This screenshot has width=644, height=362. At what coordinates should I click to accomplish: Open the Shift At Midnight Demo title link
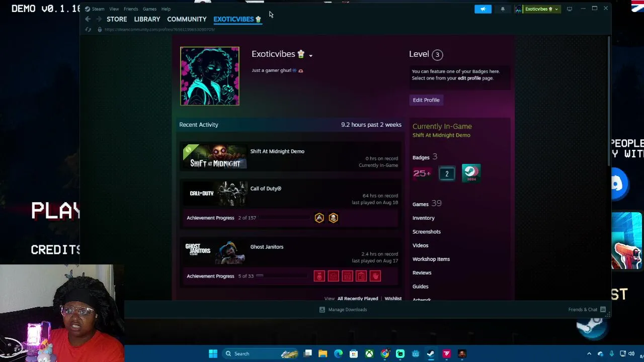(x=277, y=151)
